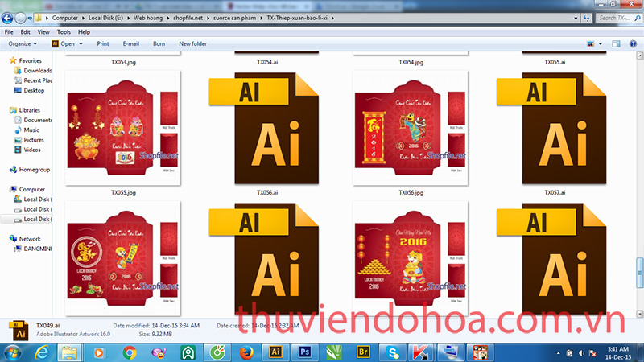Expand the arrow after 'Computer' breadcrumb
Screen dimensions: 644x362
click(x=83, y=18)
